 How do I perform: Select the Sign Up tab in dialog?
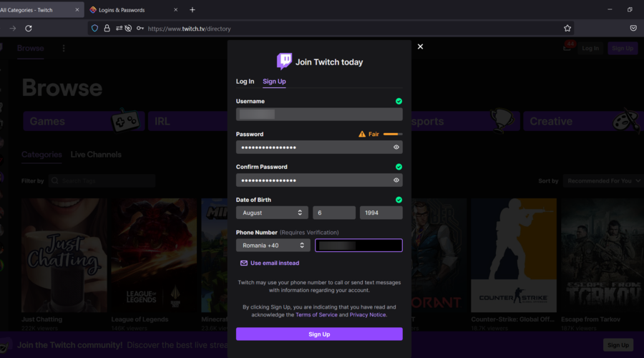pos(274,82)
